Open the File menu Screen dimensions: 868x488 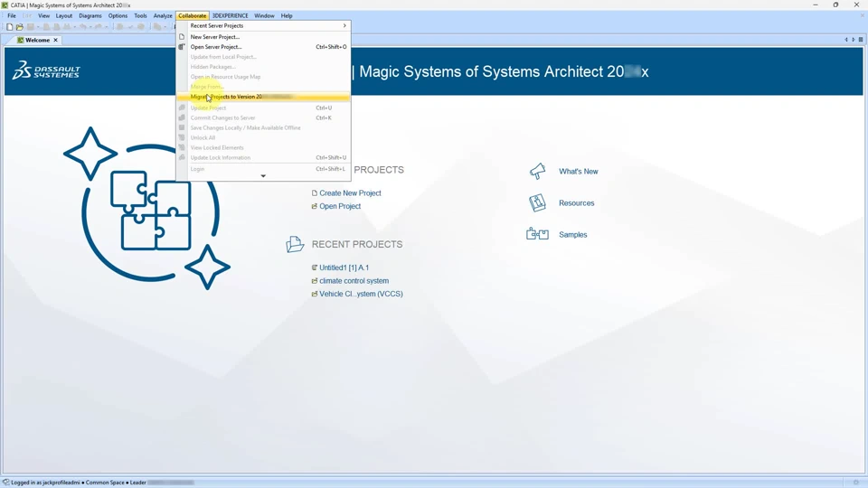(x=12, y=15)
